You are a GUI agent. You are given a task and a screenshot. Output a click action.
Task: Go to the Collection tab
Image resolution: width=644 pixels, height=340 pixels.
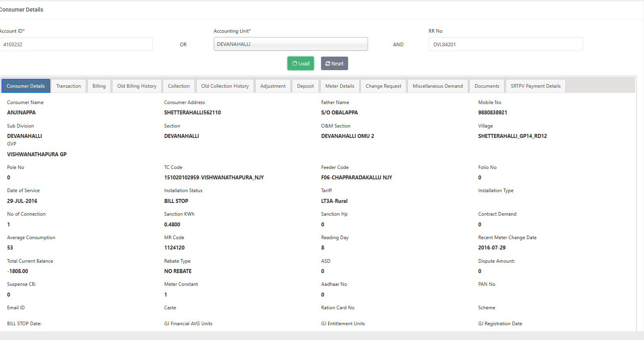(179, 86)
